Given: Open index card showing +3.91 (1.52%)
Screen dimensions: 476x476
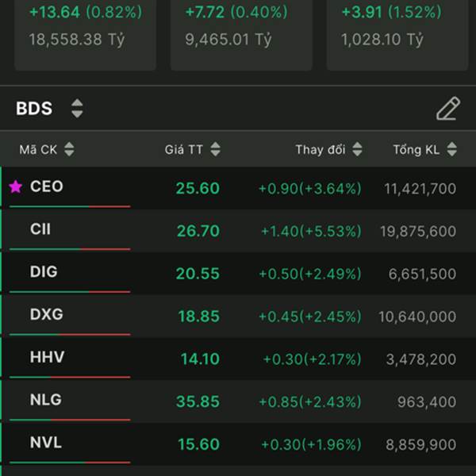Looking at the screenshot, I should point(397,28).
